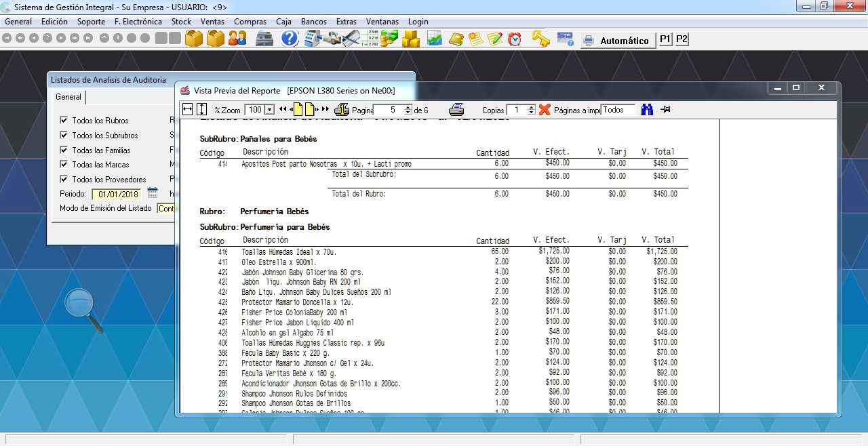Increase the Copias count stepper
The width and height of the screenshot is (868, 446).
[532, 107]
